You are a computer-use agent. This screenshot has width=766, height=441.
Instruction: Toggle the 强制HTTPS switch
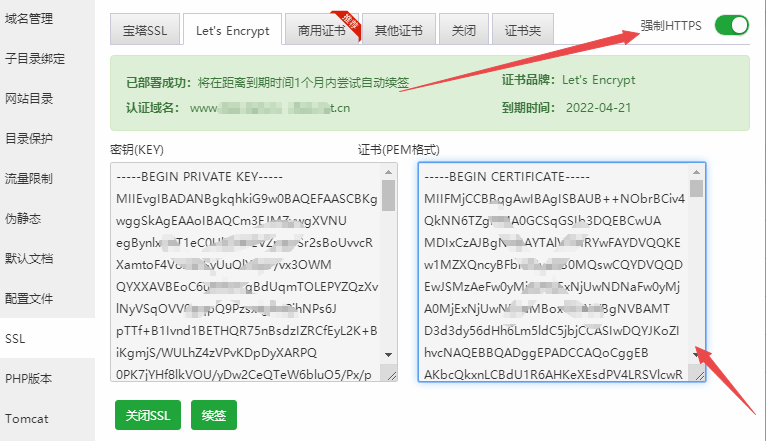731,25
